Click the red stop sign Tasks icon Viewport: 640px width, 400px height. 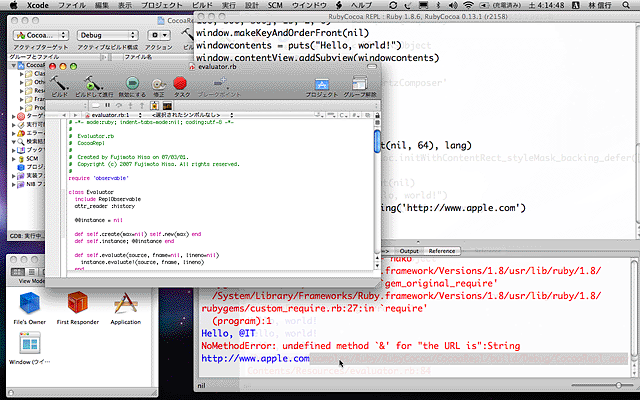[180, 83]
